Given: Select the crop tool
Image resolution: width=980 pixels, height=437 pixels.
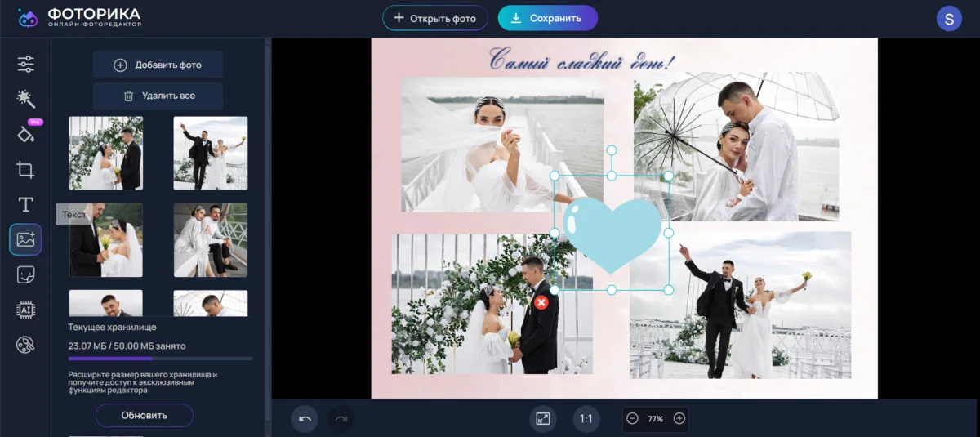Looking at the screenshot, I should [x=25, y=170].
